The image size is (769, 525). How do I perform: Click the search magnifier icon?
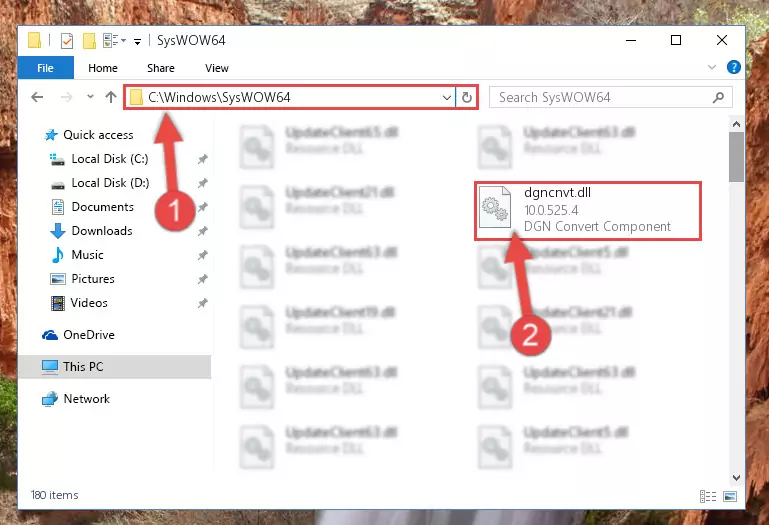pyautogui.click(x=718, y=97)
